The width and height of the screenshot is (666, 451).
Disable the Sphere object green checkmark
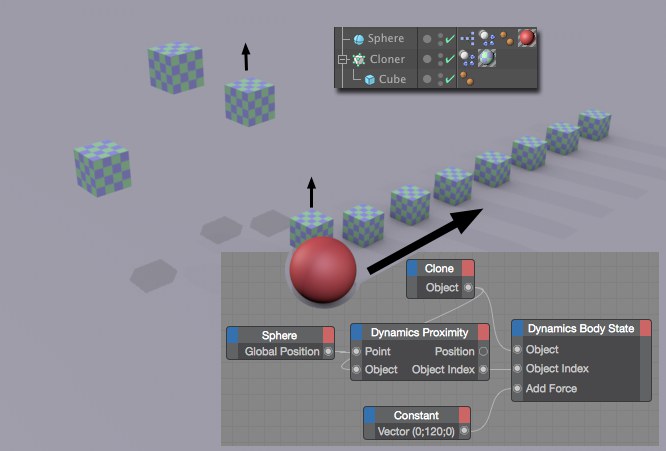[x=450, y=39]
